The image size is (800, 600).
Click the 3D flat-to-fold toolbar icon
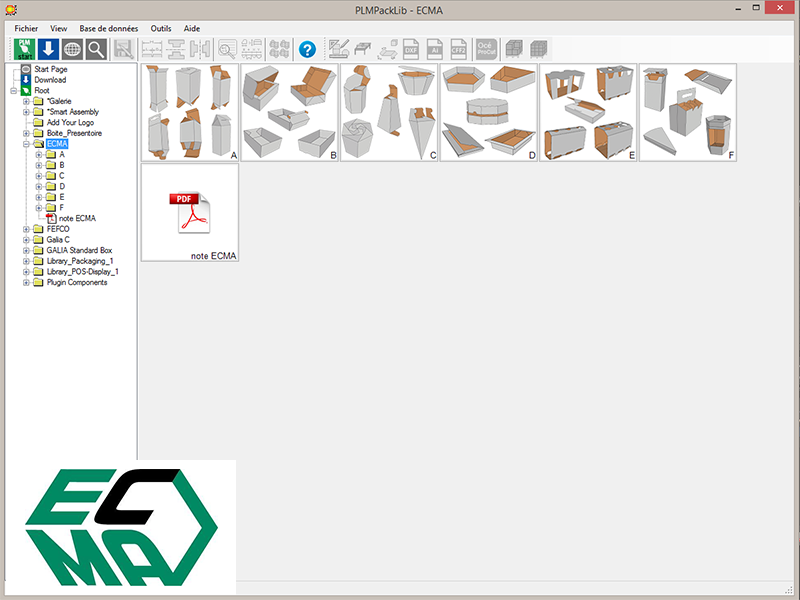pyautogui.click(x=387, y=49)
